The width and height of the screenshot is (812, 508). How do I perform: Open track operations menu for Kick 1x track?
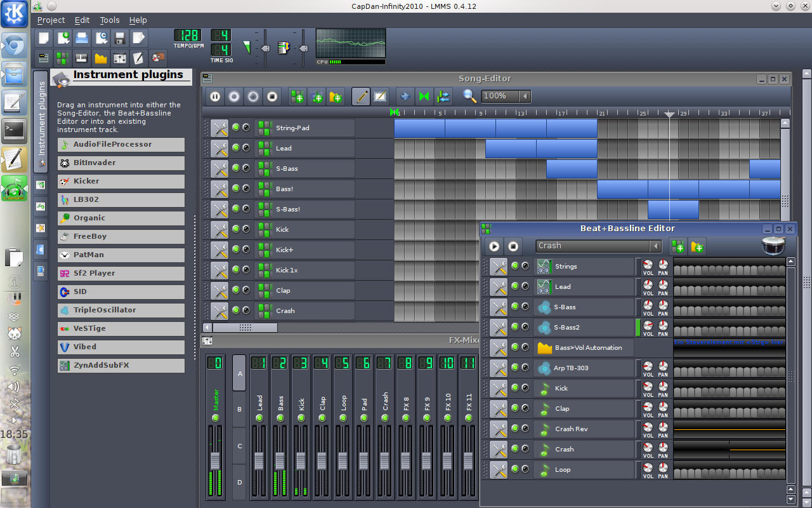tap(219, 270)
